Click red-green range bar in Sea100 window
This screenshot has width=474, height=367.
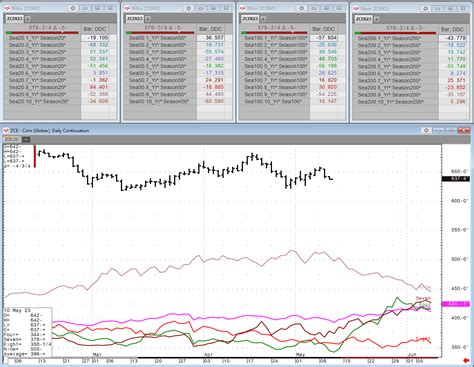274,33
